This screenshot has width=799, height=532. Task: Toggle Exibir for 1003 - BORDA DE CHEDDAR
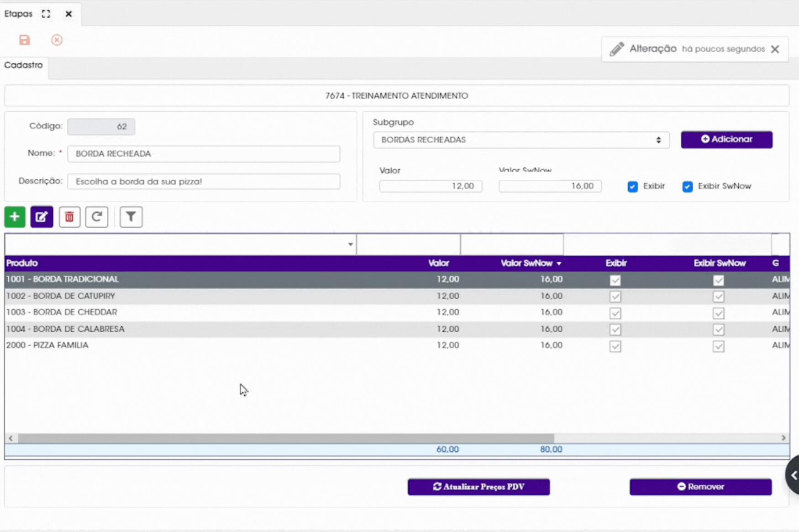(x=615, y=313)
